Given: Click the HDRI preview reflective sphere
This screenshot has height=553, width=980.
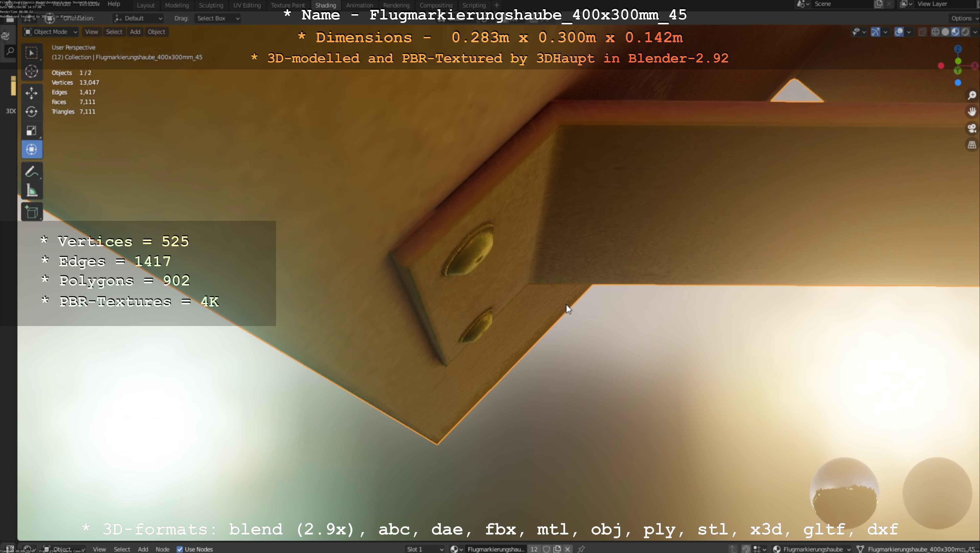Looking at the screenshot, I should pos(845,493).
